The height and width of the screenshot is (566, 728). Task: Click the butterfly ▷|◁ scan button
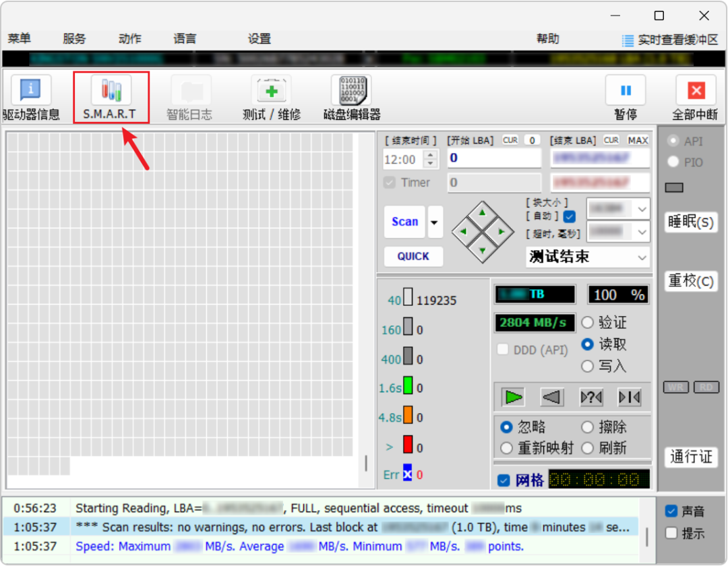point(630,397)
